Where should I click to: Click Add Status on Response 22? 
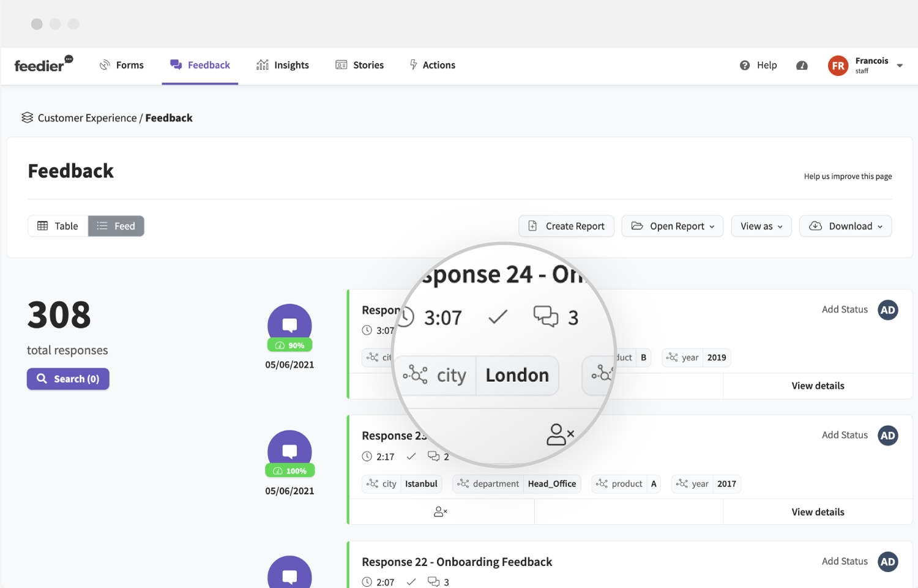pos(845,561)
